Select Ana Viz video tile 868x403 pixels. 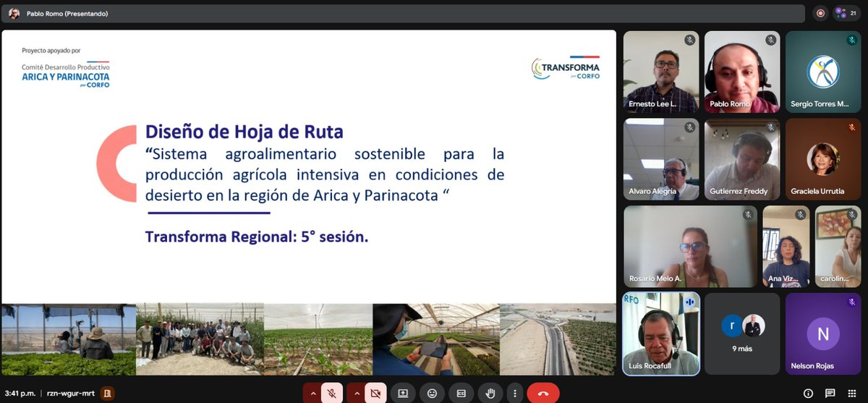pos(786,247)
